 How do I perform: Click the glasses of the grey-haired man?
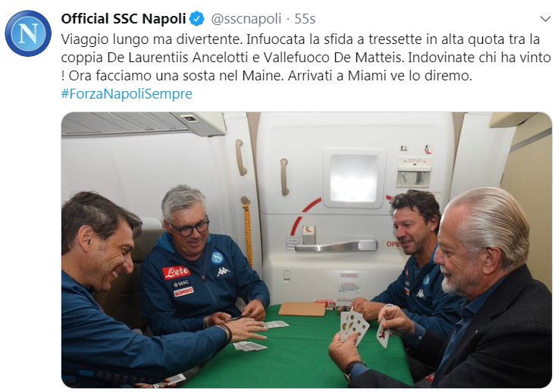(x=191, y=228)
